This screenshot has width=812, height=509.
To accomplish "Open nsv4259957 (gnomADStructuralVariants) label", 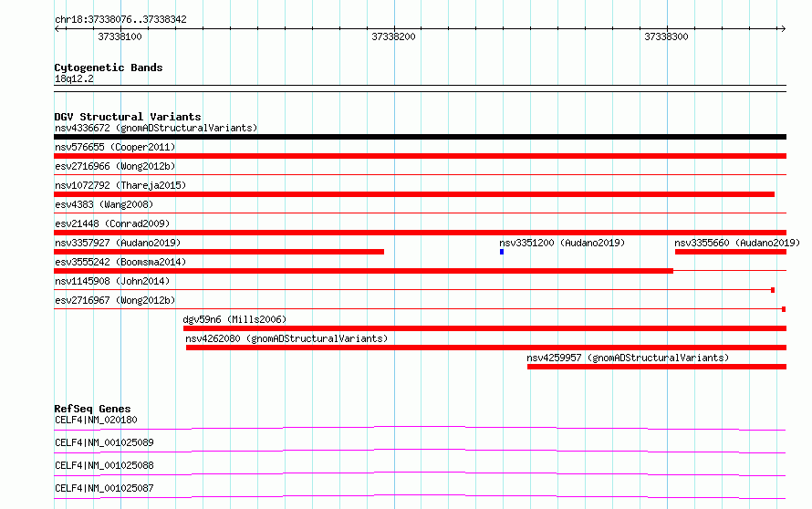I will click(628, 358).
